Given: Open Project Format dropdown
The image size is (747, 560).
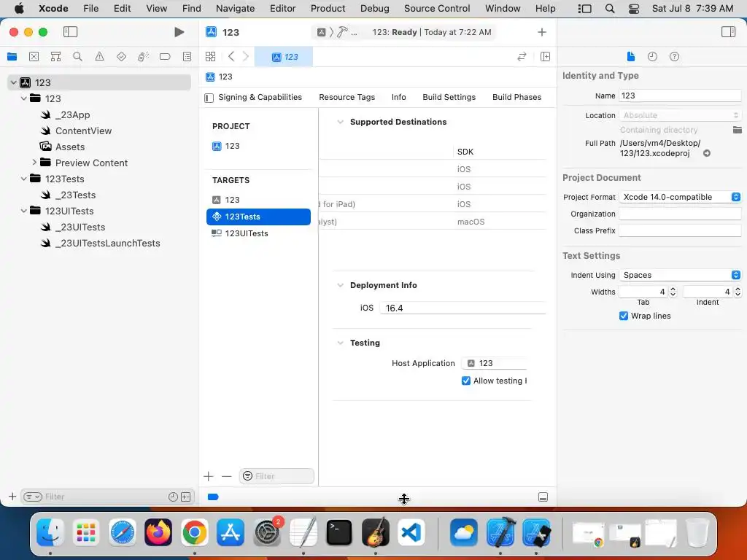Looking at the screenshot, I should (x=680, y=197).
